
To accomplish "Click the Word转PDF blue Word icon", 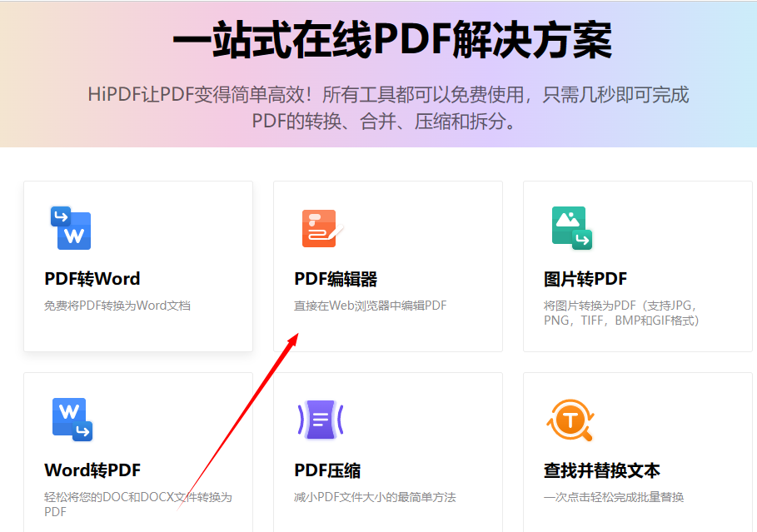I will tap(71, 420).
